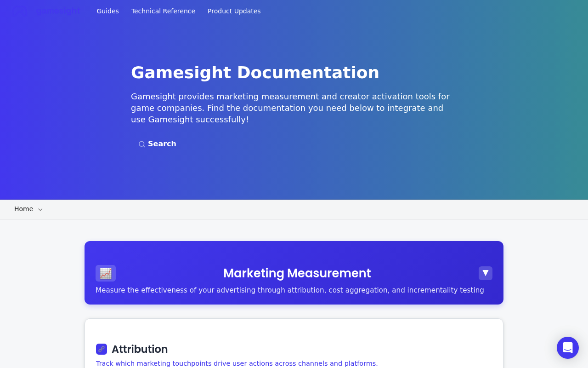Click the Marketing Measurement description text

pos(290,290)
